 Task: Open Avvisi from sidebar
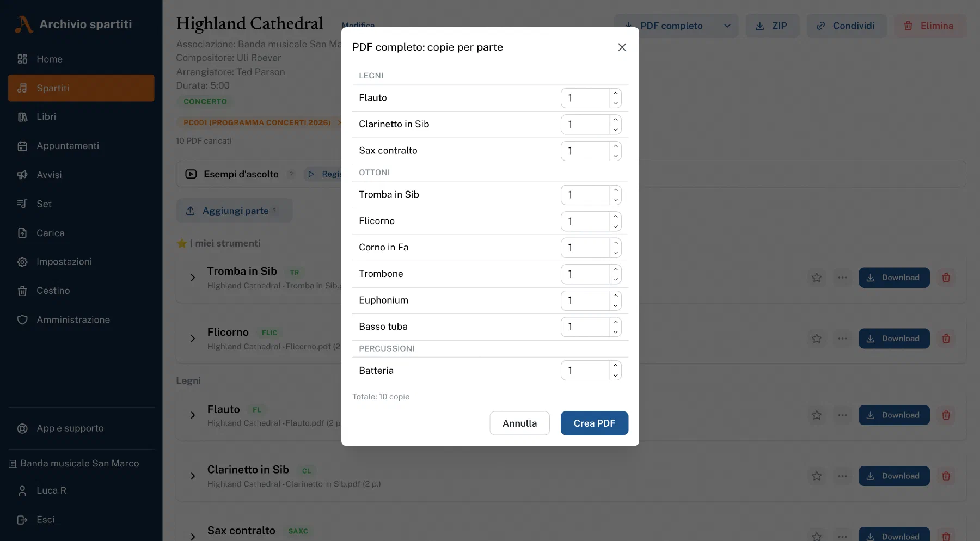[x=81, y=175]
